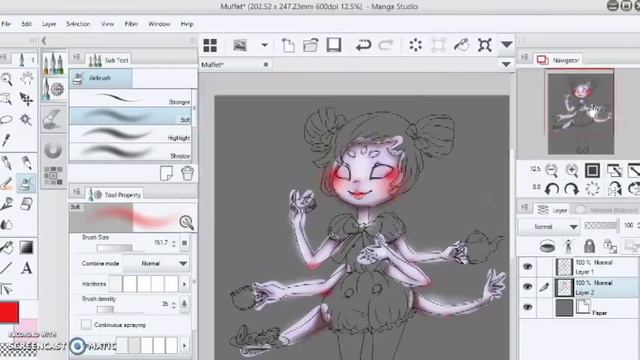Expand the Hardness options arrow
This screenshot has height=360, width=640.
(184, 284)
